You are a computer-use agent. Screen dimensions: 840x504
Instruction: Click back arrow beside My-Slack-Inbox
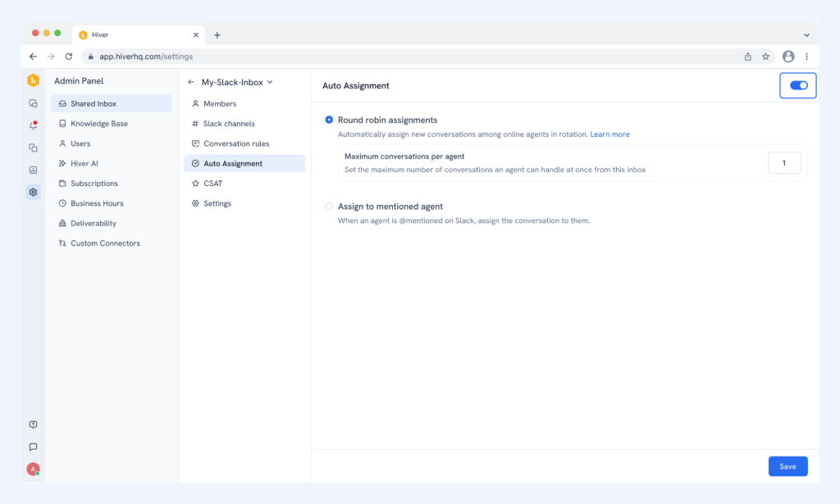(191, 83)
